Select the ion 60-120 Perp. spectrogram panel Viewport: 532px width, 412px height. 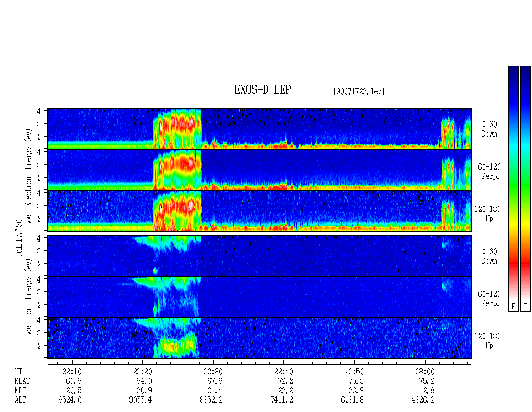coord(259,297)
